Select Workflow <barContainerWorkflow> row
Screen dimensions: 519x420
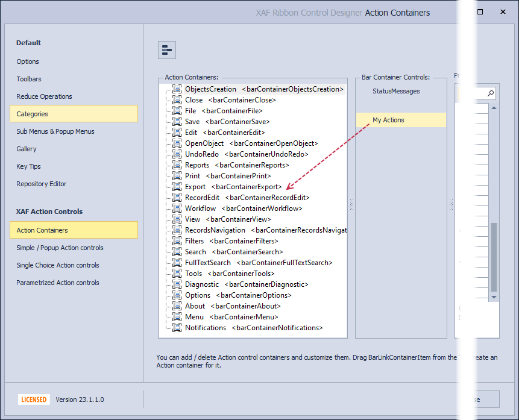pos(244,208)
